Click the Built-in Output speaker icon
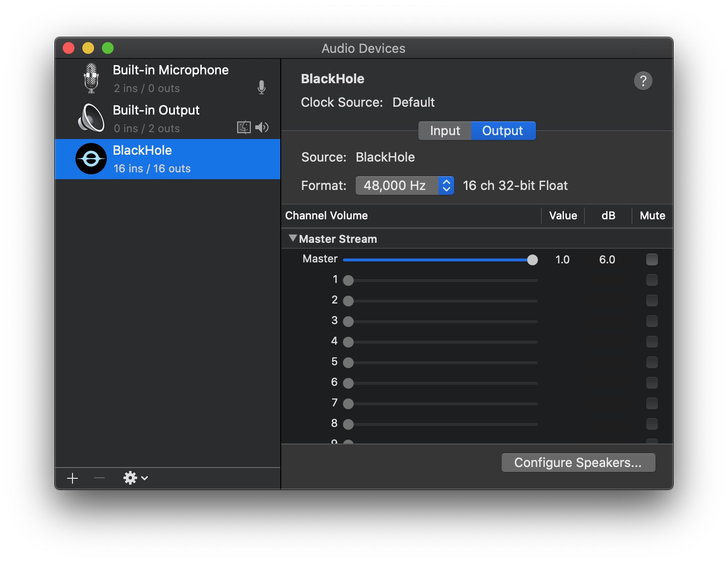The height and width of the screenshot is (562, 728). click(x=91, y=118)
